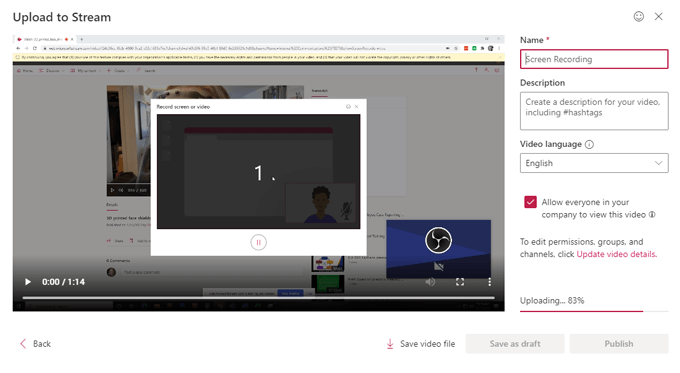
Task: Click the Uploading... 83% status text
Action: click(552, 301)
